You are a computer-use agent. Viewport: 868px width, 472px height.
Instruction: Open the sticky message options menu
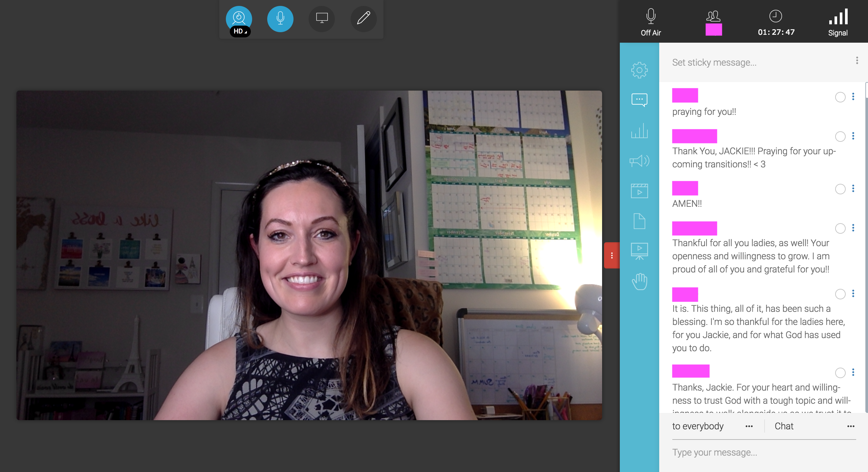(x=857, y=61)
